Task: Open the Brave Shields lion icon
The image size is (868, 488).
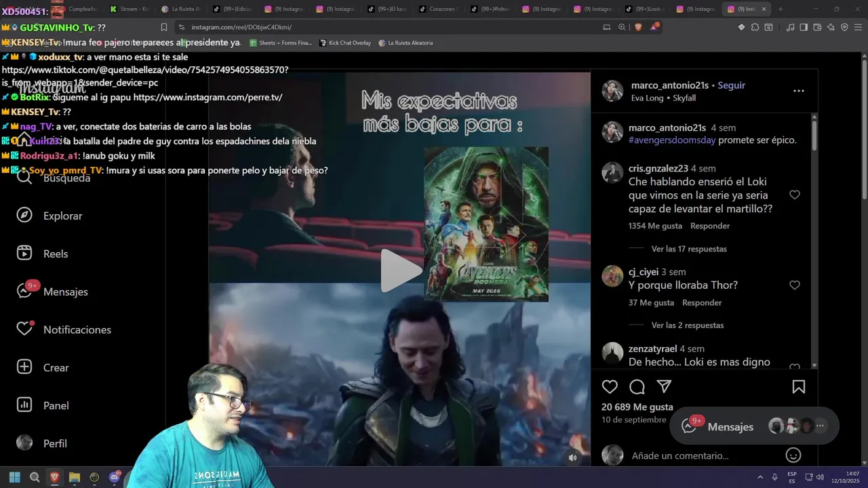Action: 637,27
